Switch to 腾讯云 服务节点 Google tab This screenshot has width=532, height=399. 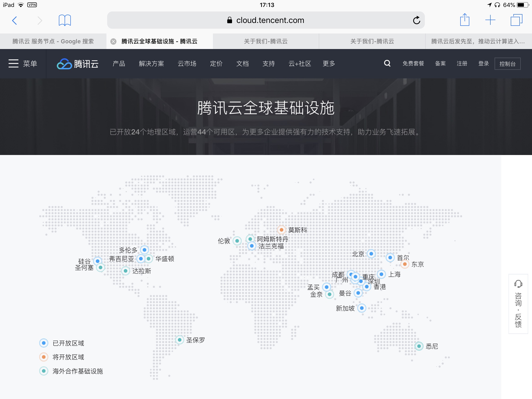[53, 41]
